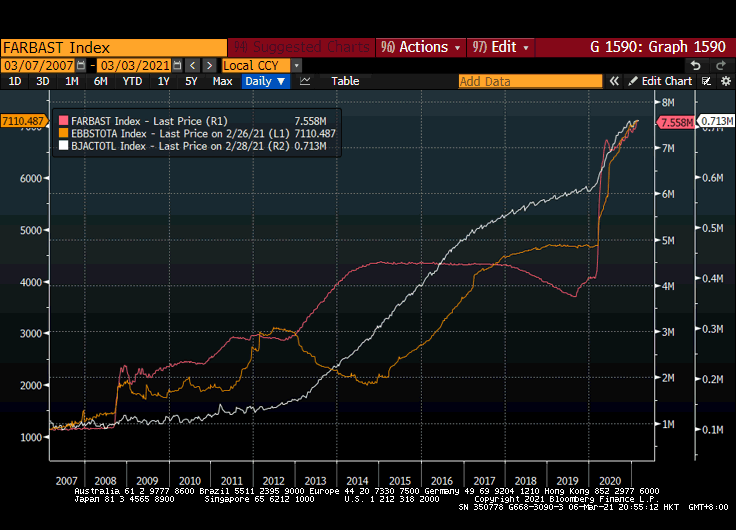Open start date calendar picker
The width and height of the screenshot is (736, 530).
click(82, 65)
